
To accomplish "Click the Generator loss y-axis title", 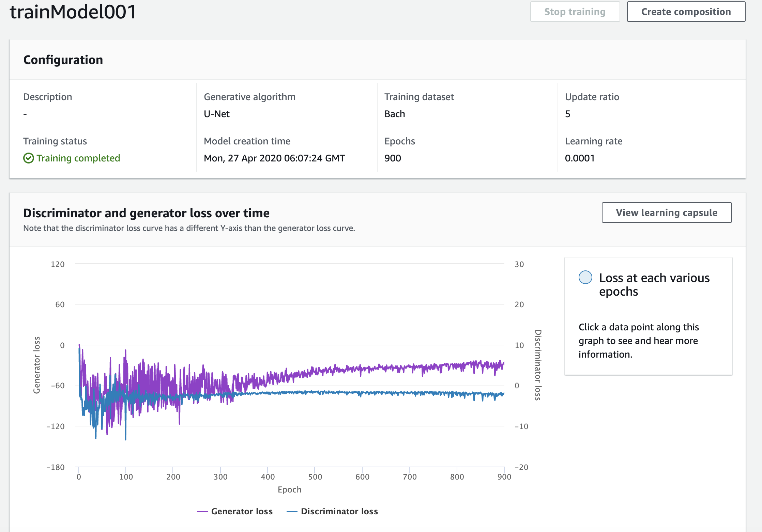I will click(x=36, y=365).
